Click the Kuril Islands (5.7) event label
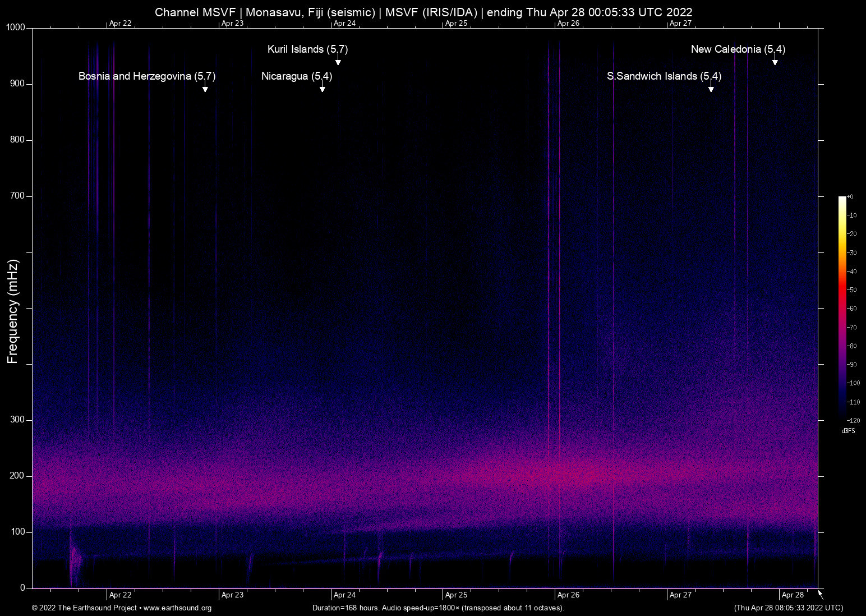The width and height of the screenshot is (866, 616). click(x=307, y=49)
